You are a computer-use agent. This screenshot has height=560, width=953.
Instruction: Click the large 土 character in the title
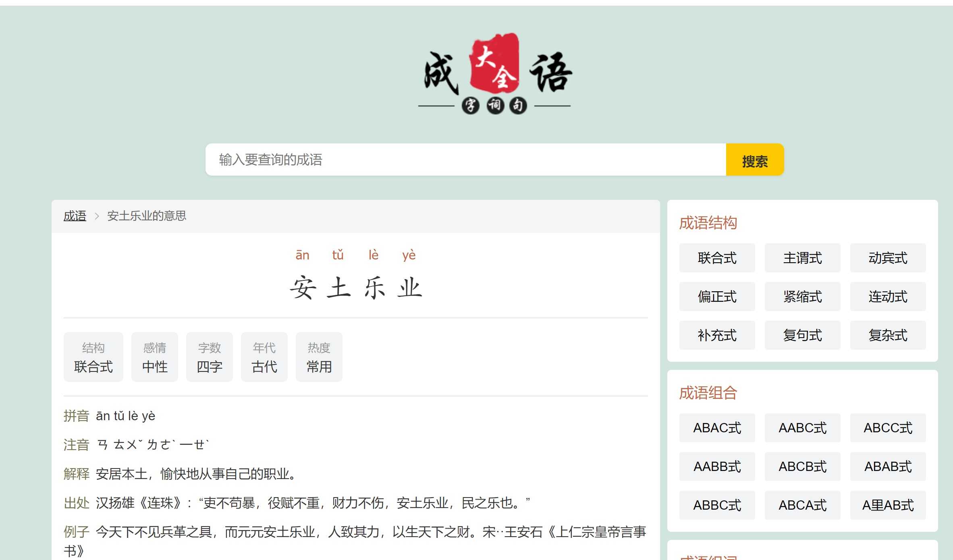(338, 288)
